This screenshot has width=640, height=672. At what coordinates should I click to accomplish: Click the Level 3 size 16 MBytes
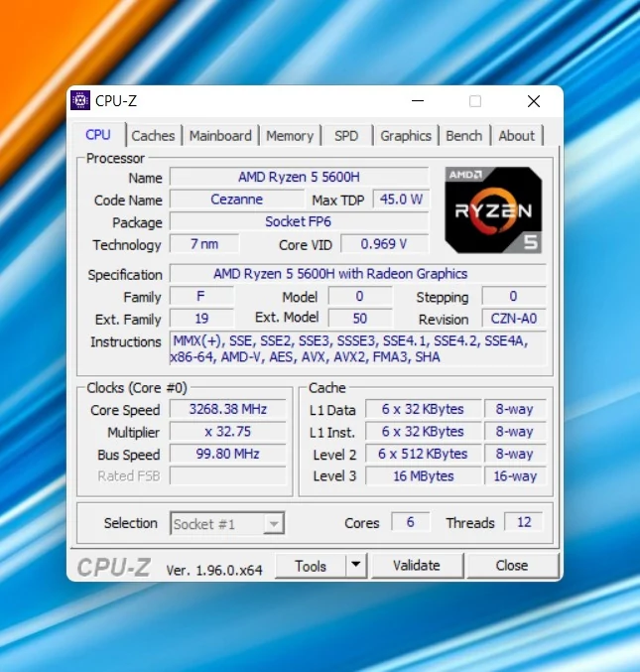[424, 476]
